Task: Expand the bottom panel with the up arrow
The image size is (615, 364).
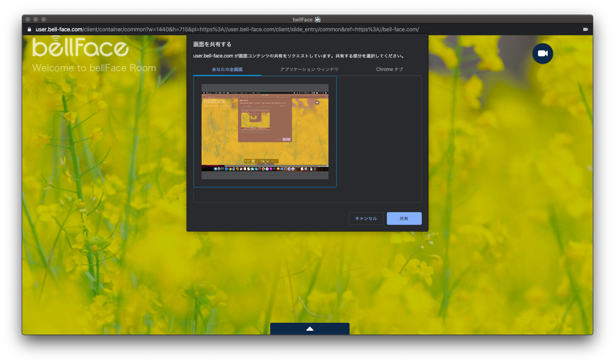Action: tap(310, 329)
